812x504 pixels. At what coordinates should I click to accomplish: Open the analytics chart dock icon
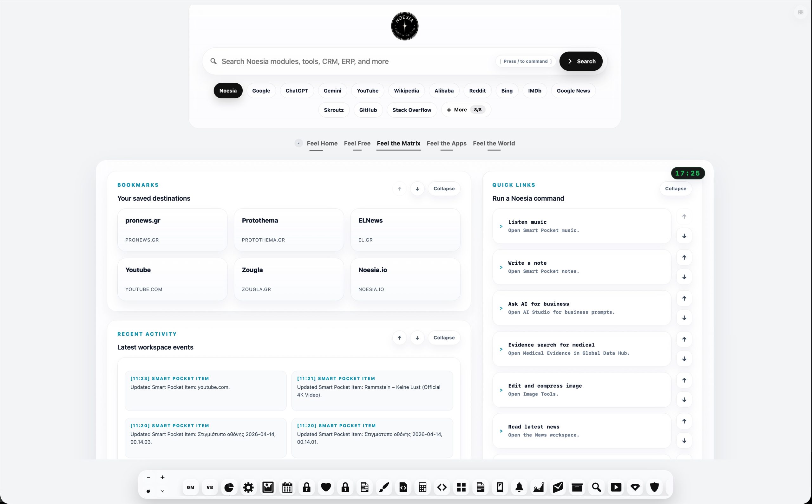coord(539,487)
